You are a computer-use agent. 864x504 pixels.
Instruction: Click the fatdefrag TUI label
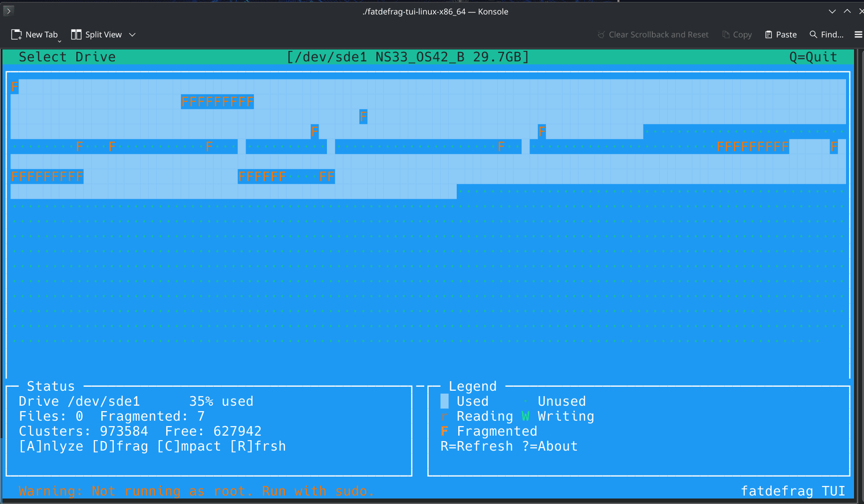pos(793,491)
